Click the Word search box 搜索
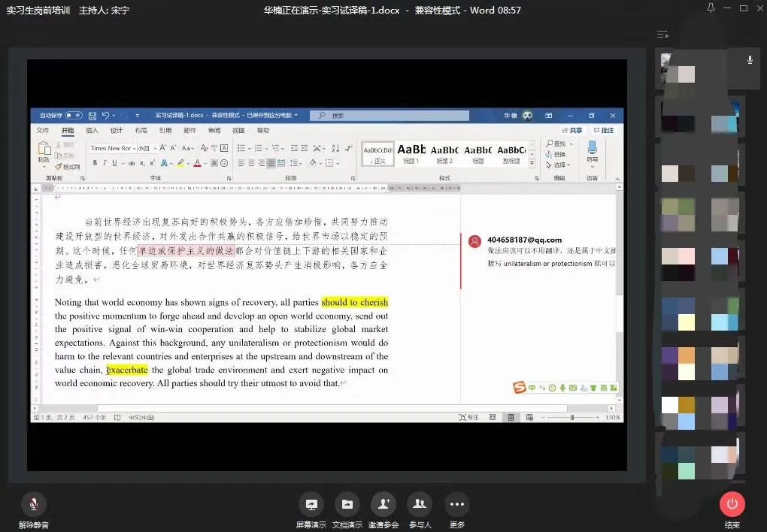The image size is (767, 532). [x=391, y=116]
